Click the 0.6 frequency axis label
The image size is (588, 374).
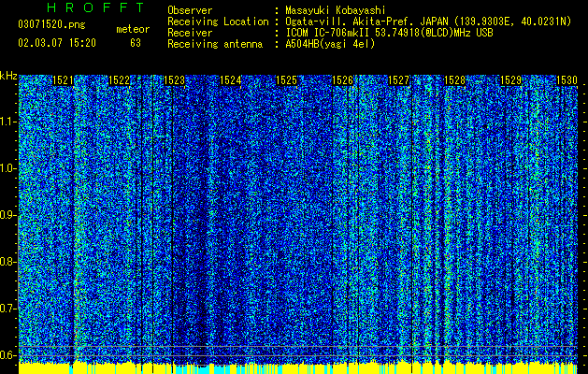[8, 355]
